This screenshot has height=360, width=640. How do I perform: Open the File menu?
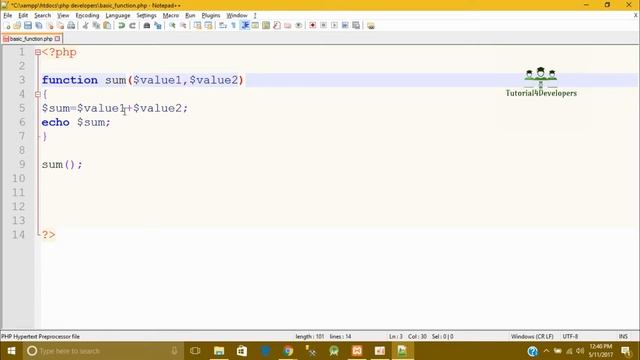[x=8, y=16]
